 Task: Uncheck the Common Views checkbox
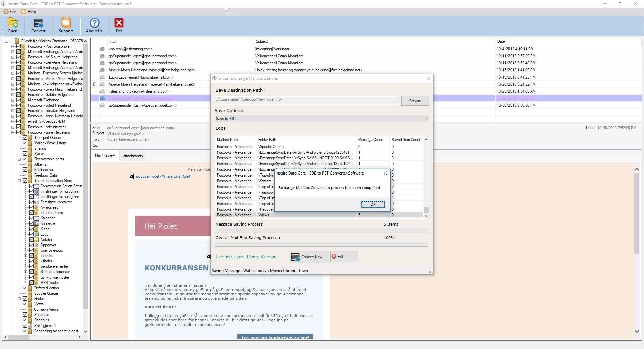click(25, 309)
